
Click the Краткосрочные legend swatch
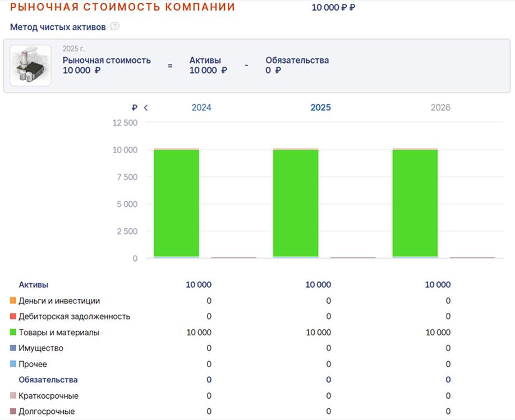tap(13, 395)
